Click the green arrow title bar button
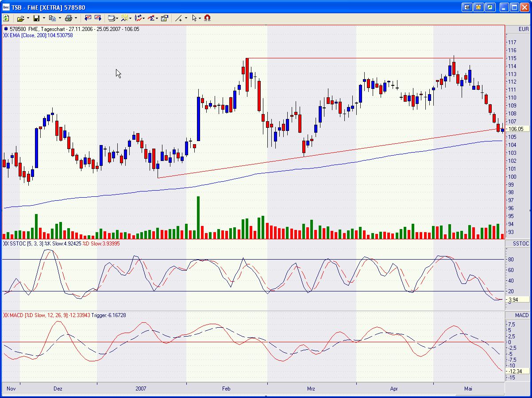Image resolution: width=532 pixels, height=398 pixels. 490,7
